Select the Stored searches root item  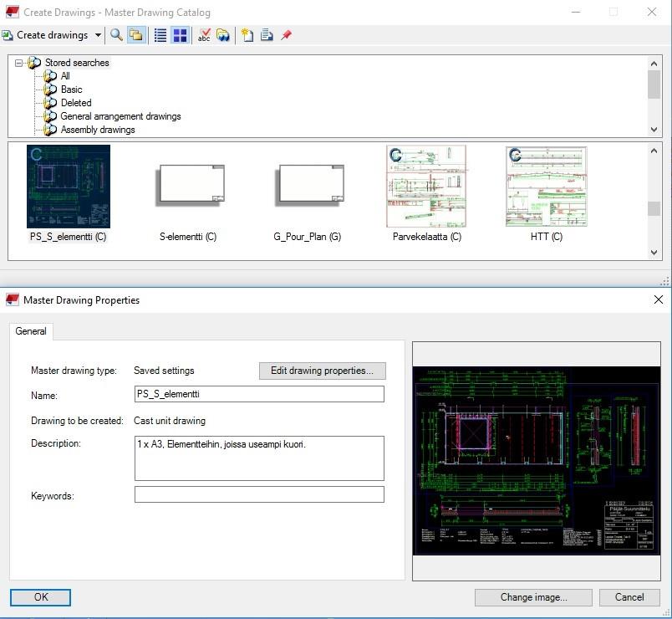[x=77, y=63]
